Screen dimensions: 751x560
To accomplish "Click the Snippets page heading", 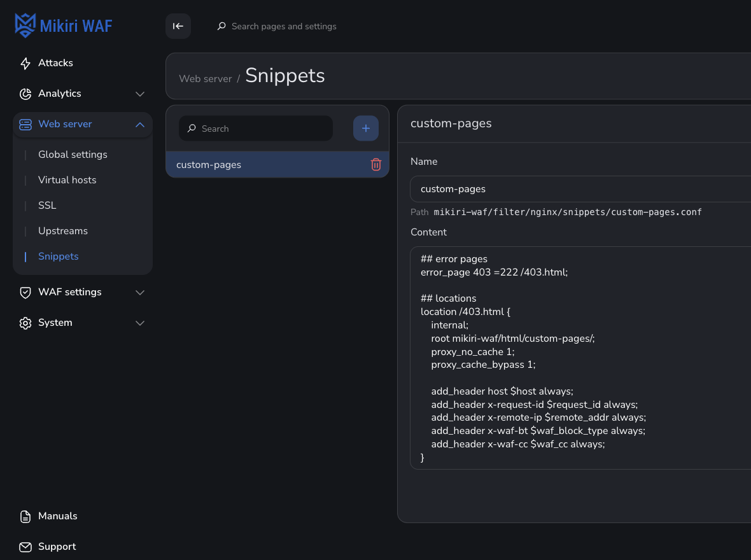I will tap(285, 76).
